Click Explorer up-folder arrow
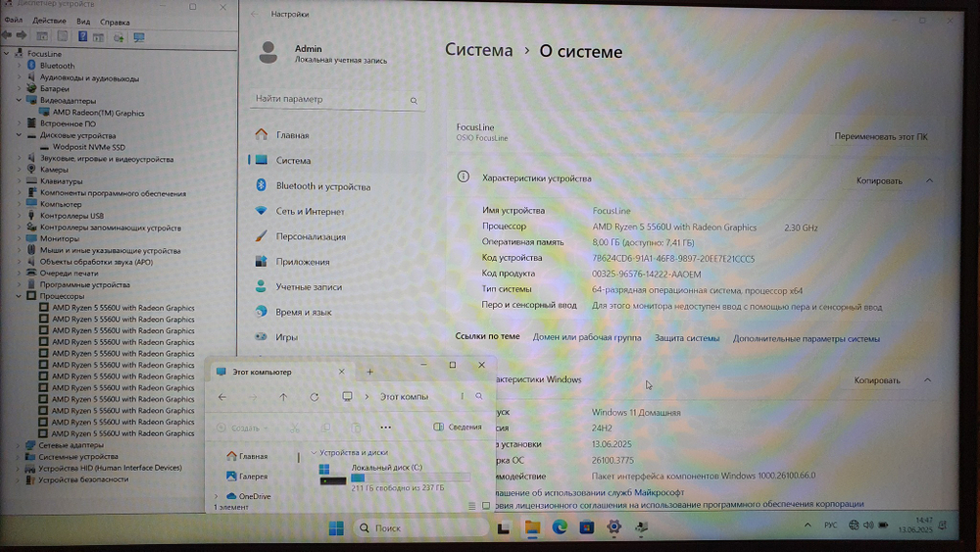This screenshot has width=980, height=552. [283, 397]
